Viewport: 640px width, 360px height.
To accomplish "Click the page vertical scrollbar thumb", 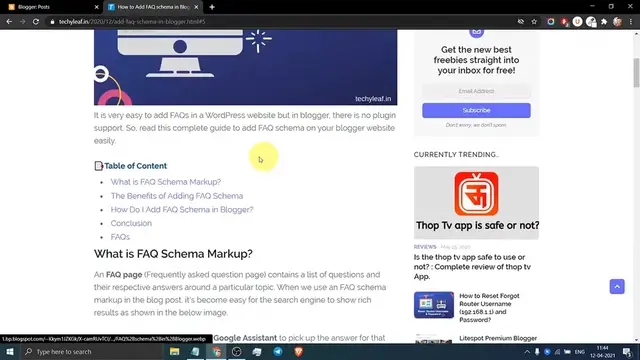I will click(636, 73).
